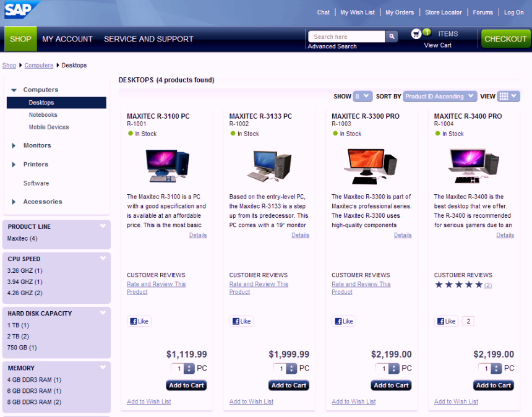Image resolution: width=532 pixels, height=417 pixels.
Task: Open Maxitec R-3300 PRO product image
Action: tap(371, 166)
